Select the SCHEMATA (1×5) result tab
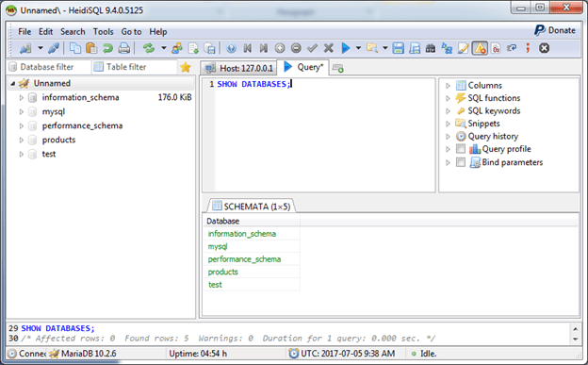This screenshot has width=588, height=365. click(252, 207)
